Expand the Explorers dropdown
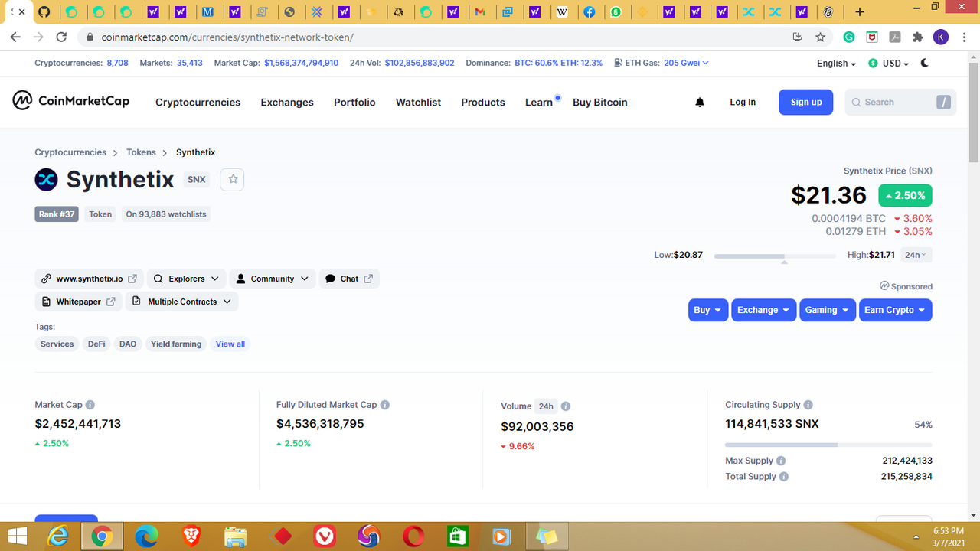Screen dimensions: 980x551 point(186,279)
